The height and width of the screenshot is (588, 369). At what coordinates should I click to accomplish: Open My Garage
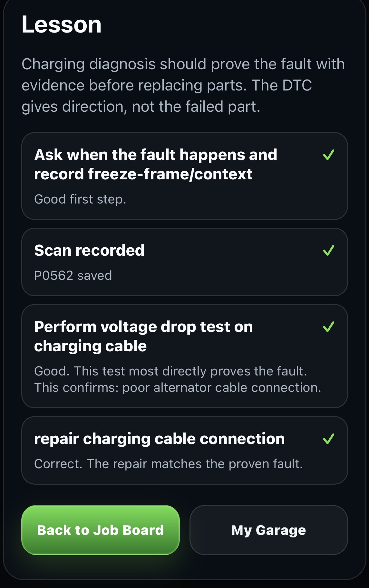[x=269, y=530]
